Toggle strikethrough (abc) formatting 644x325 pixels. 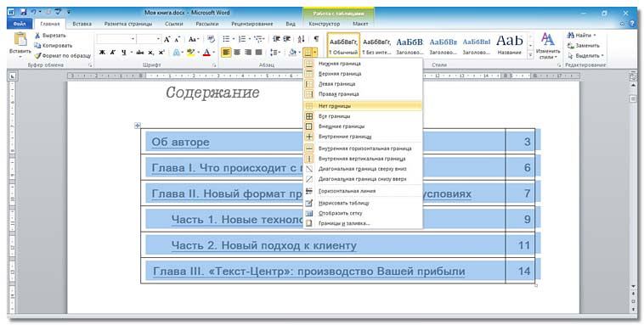140,53
